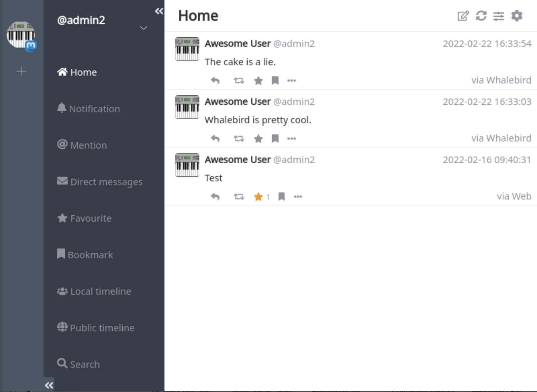Image resolution: width=537 pixels, height=392 pixels.
Task: Open more options on the "Test" post
Action: 298,197
